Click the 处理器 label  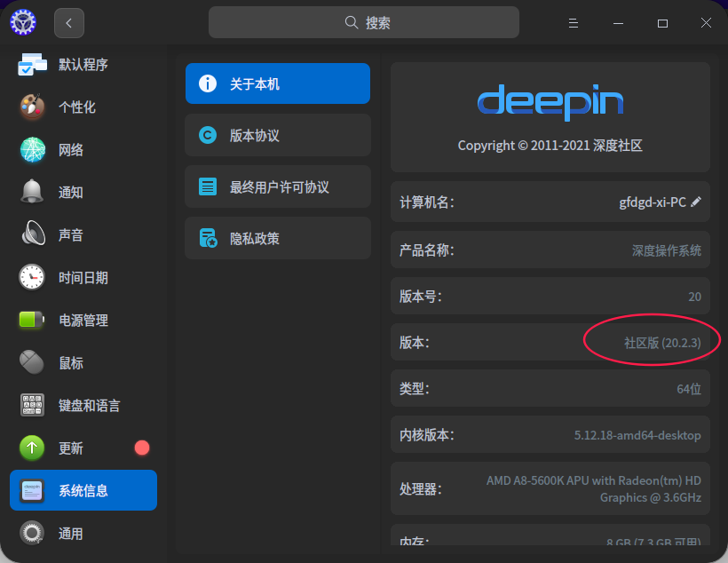(x=421, y=488)
